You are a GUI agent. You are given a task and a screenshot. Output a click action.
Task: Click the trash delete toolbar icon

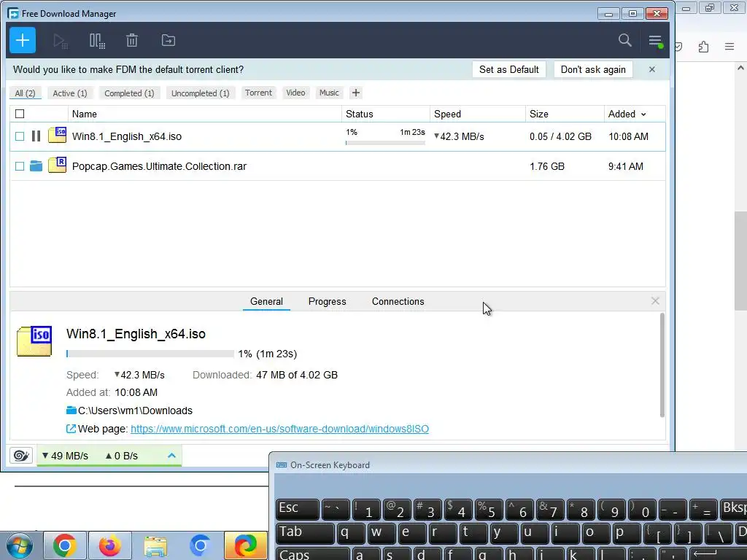[132, 41]
